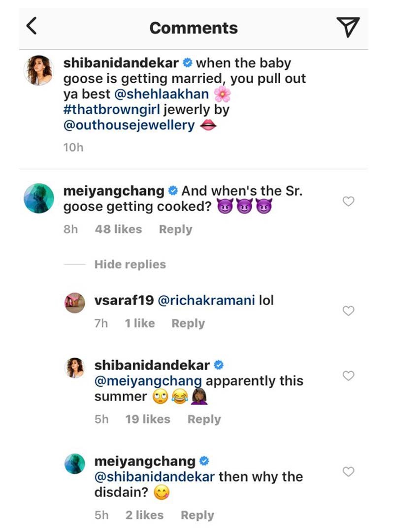The height and width of the screenshot is (532, 394).
Task: Tap the share paper-plane icon
Action: point(348,27)
